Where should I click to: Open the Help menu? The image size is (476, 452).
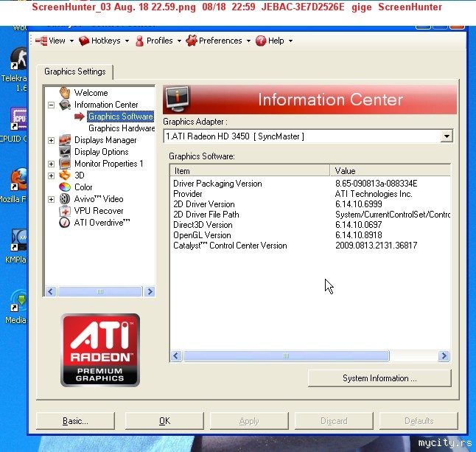(x=276, y=41)
